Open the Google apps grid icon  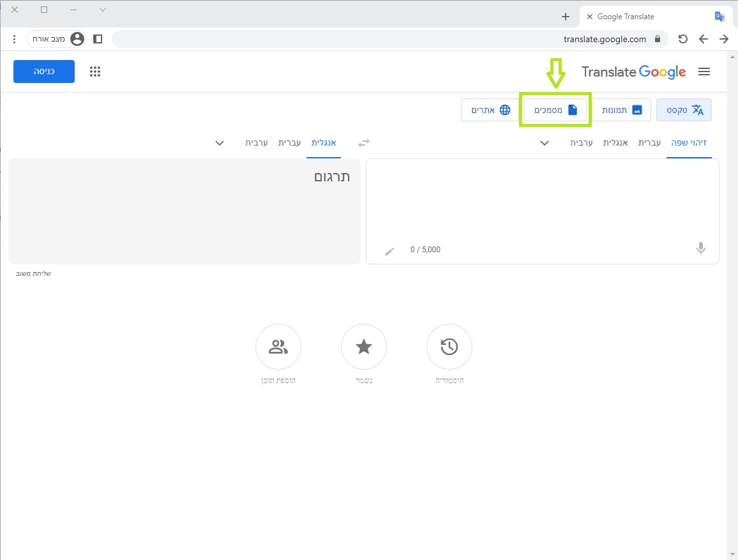(x=95, y=72)
